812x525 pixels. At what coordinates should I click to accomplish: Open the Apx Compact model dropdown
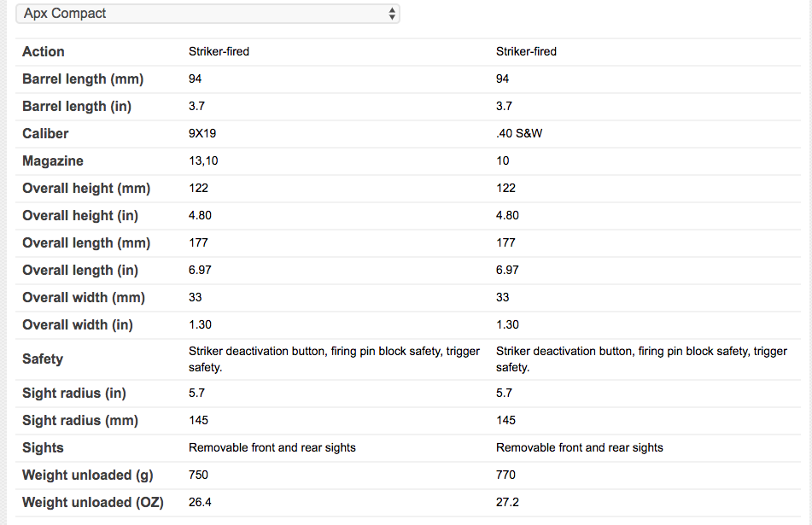pyautogui.click(x=207, y=14)
